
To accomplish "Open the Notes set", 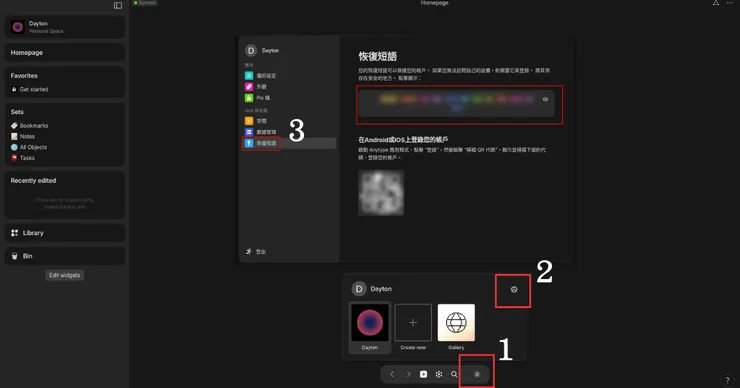I will pos(27,136).
